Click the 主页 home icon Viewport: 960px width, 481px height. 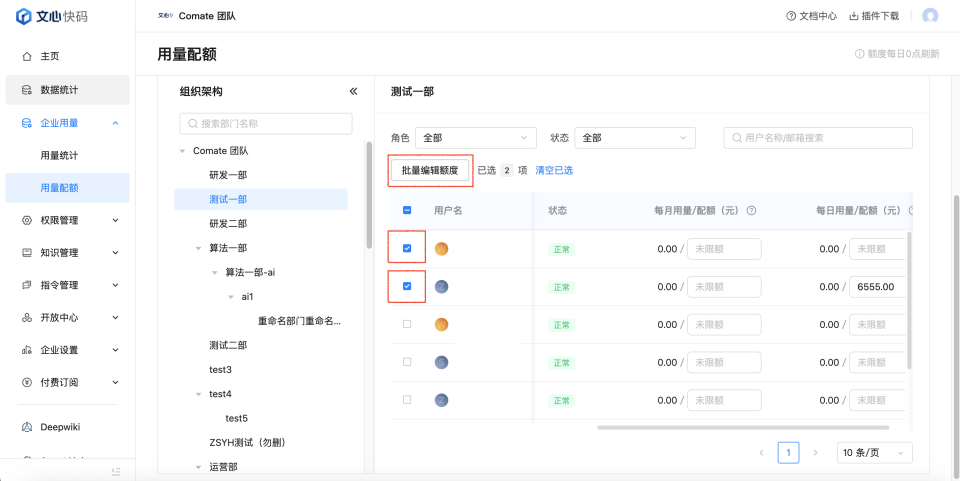[x=26, y=56]
